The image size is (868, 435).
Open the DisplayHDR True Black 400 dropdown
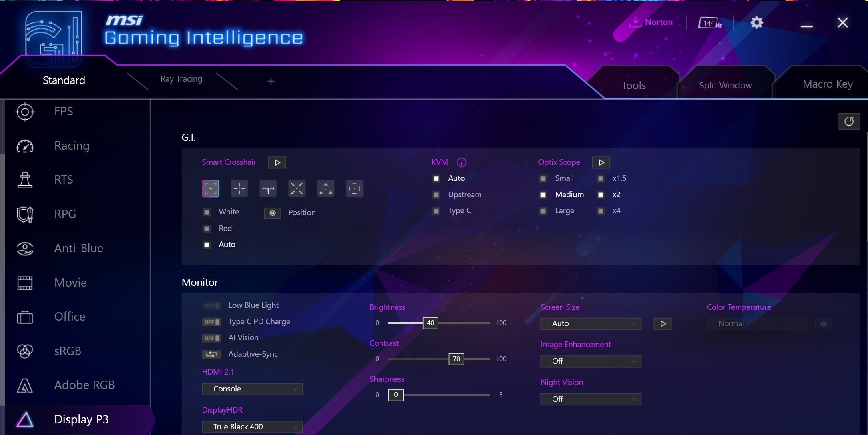[252, 427]
